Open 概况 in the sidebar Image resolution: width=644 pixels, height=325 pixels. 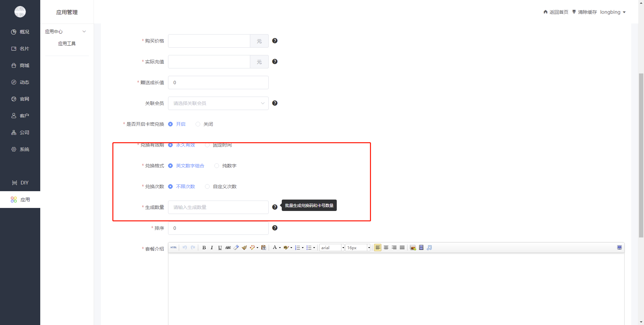(x=20, y=32)
